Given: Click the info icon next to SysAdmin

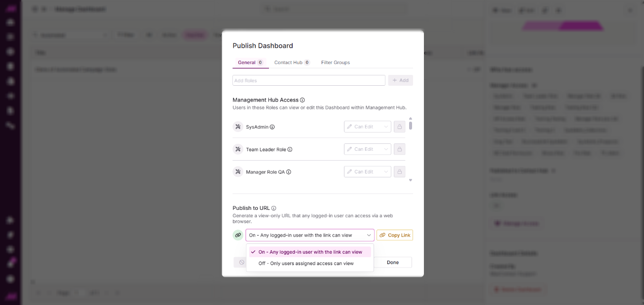Looking at the screenshot, I should tap(272, 127).
